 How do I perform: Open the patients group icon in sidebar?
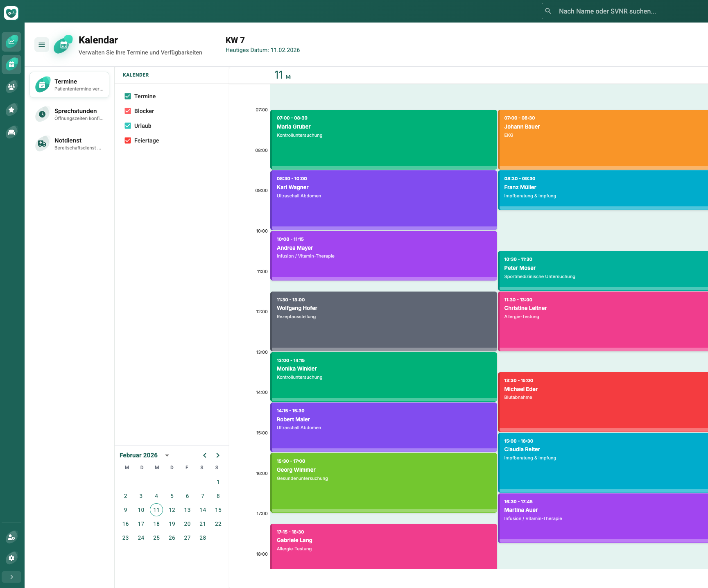point(11,87)
